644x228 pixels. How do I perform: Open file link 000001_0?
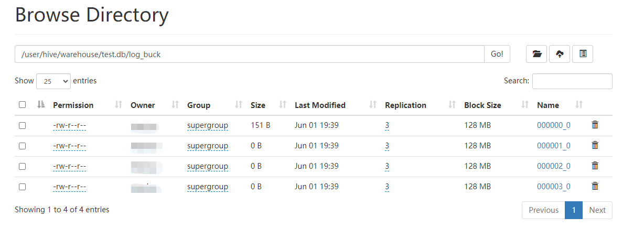553,146
